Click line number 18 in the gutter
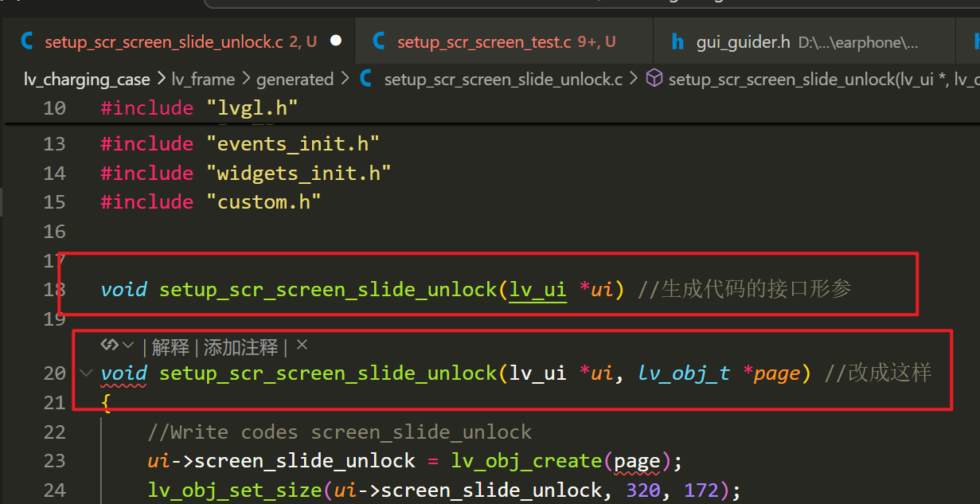 coord(54,289)
